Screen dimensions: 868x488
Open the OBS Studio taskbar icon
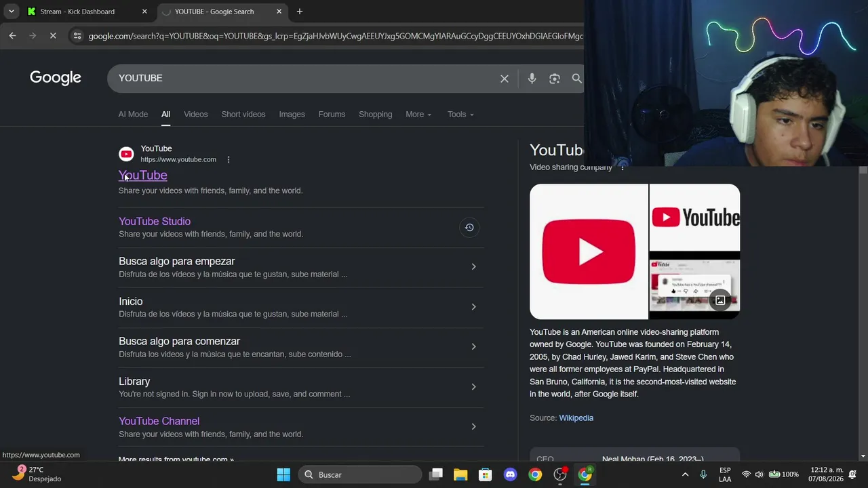point(560,474)
